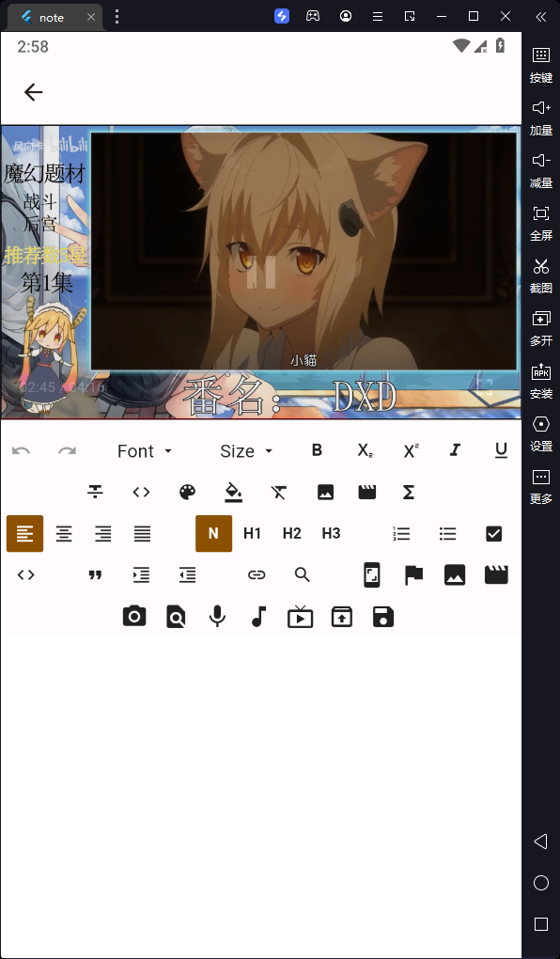Save the note with the floppy icon

[383, 617]
